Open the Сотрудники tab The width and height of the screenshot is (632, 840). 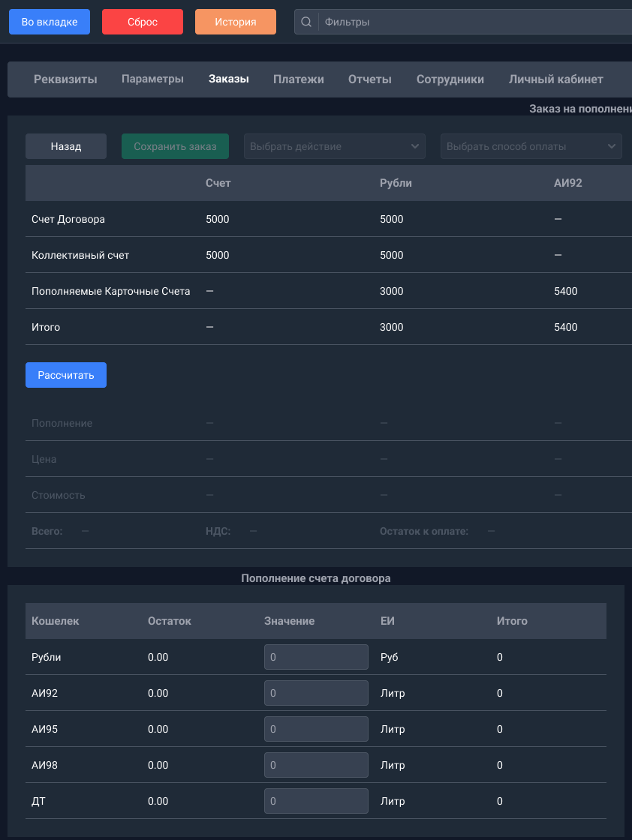point(450,79)
